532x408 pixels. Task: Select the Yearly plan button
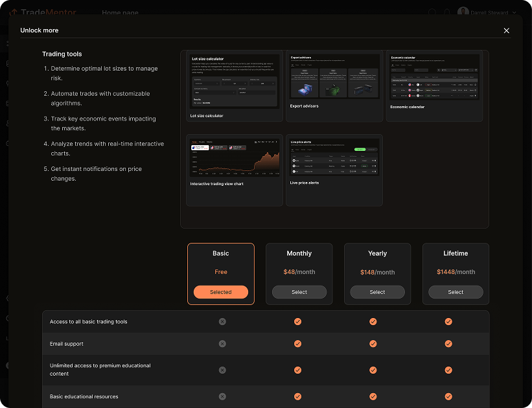click(x=377, y=292)
